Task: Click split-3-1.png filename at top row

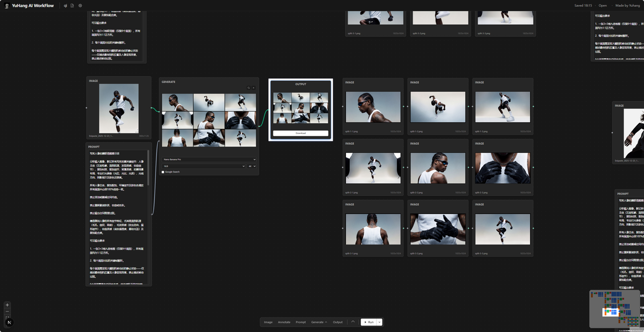Action: (354, 33)
